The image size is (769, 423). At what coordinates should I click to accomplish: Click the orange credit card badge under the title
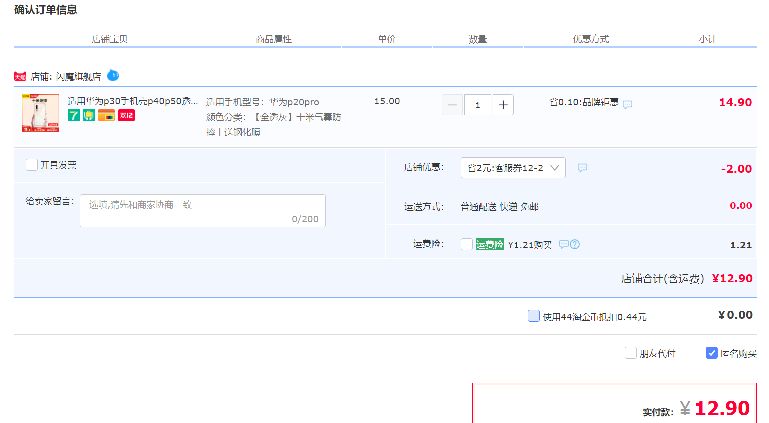pos(106,115)
